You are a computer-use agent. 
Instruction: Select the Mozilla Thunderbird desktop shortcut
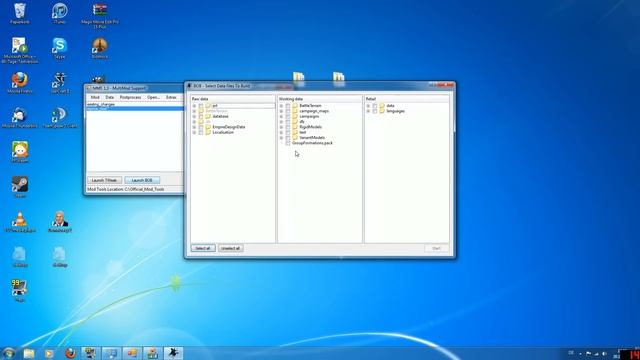tap(20, 117)
